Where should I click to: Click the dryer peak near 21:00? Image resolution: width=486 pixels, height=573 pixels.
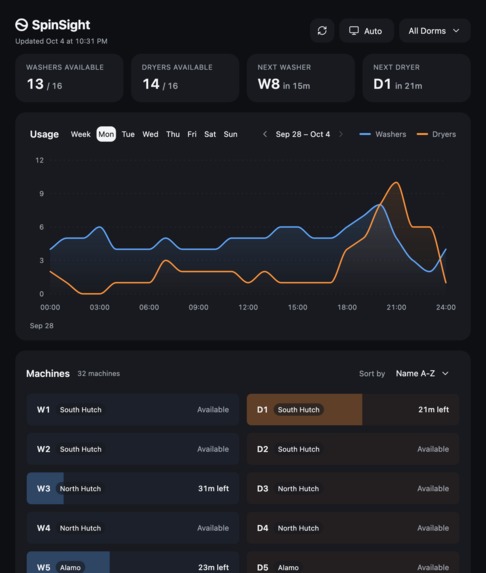tap(396, 182)
